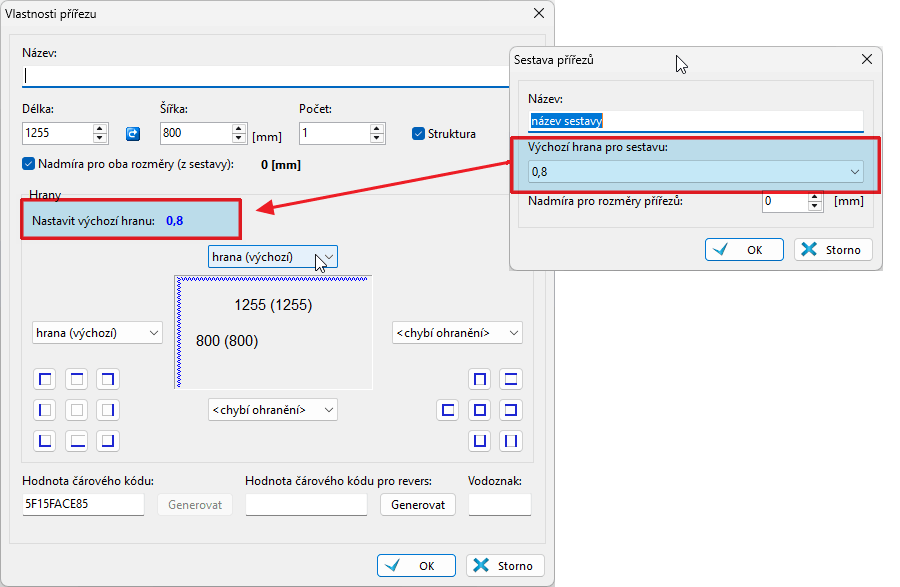The height and width of the screenshot is (587, 900).
Task: Uncheck Nadmíra pro oba rozměry checkbox
Action: pyautogui.click(x=28, y=164)
